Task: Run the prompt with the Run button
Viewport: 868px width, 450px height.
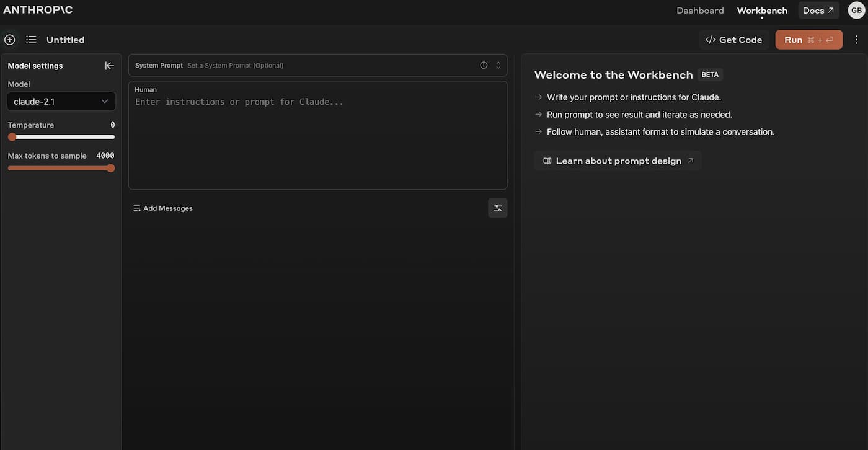Action: 809,40
